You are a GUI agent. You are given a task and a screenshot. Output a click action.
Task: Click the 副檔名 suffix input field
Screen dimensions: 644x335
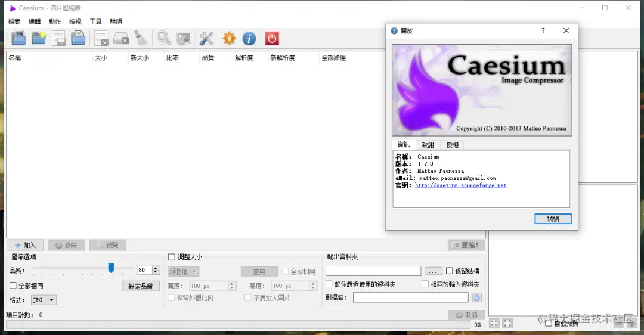pos(411,297)
